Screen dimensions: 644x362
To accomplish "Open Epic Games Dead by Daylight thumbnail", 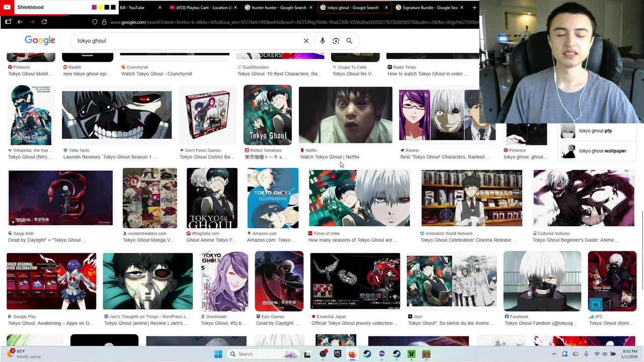I will click(x=279, y=281).
